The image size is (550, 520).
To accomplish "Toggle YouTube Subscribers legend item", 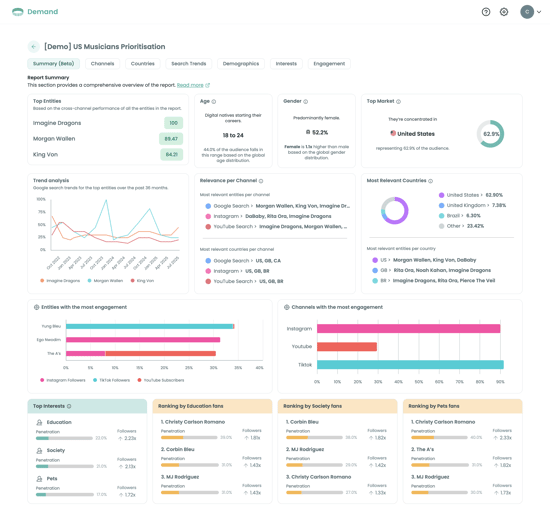I will tap(161, 380).
